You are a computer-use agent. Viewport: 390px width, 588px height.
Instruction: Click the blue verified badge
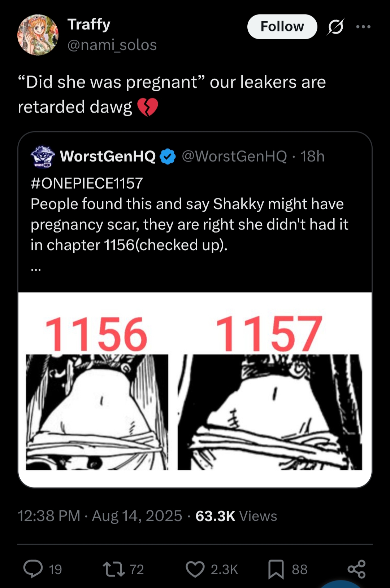click(x=168, y=157)
